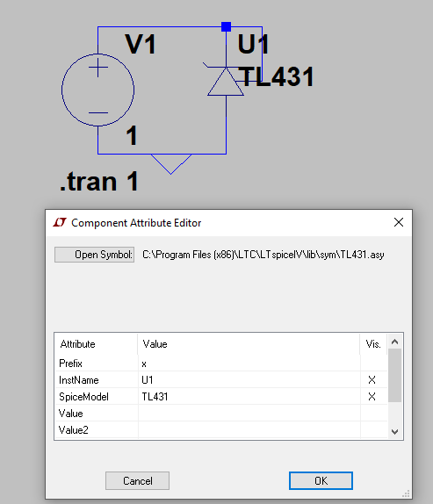
Task: Click attribute list scroll up arrow
Action: tap(394, 342)
